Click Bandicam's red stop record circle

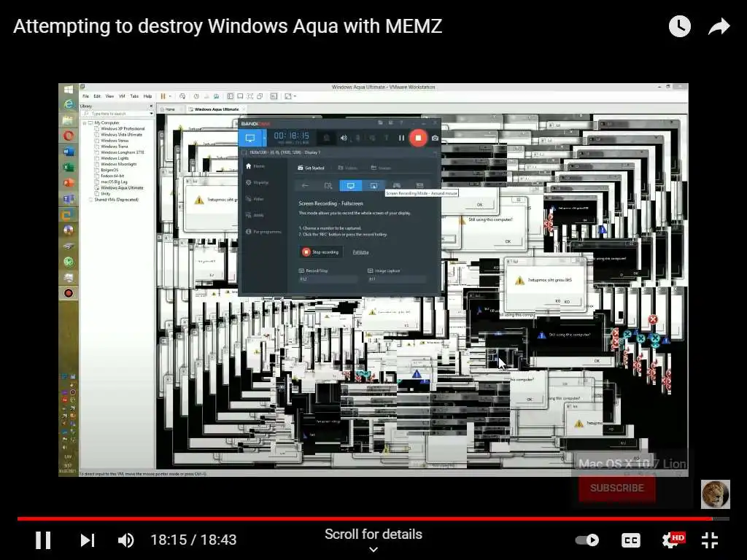click(x=418, y=138)
